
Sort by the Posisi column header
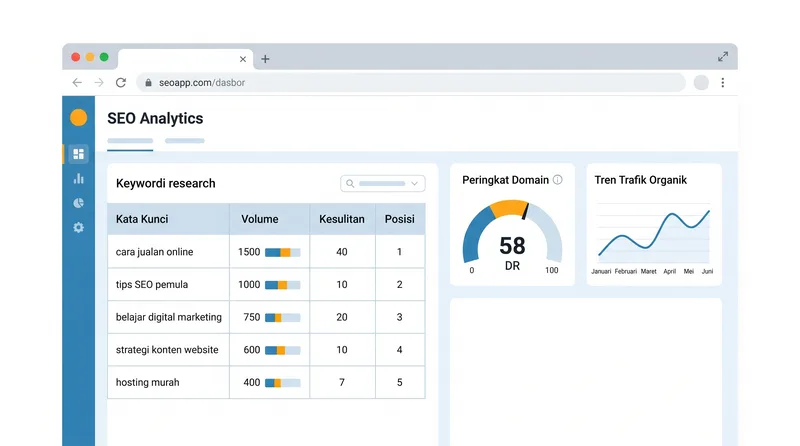click(400, 219)
